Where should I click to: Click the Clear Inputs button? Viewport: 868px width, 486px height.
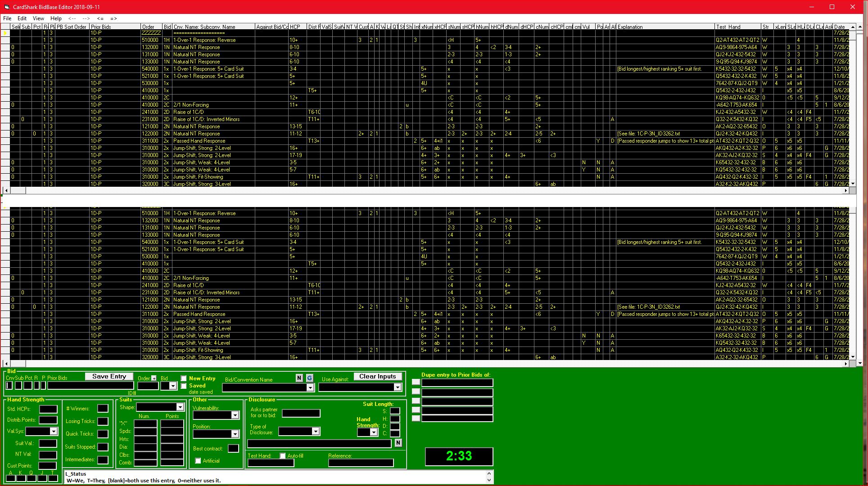(377, 377)
